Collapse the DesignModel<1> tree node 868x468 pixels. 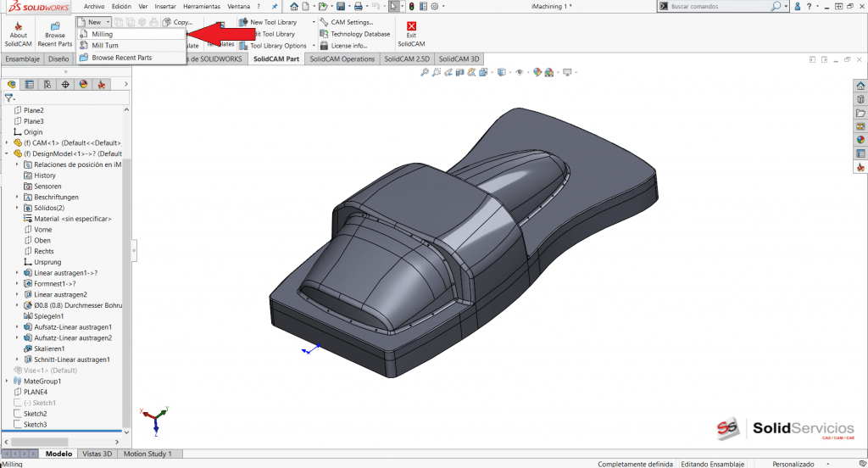pos(7,153)
